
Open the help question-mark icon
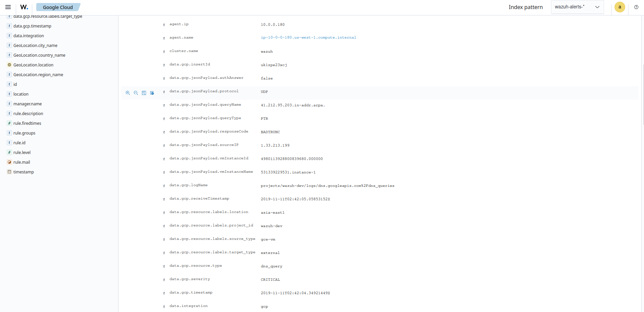click(636, 7)
